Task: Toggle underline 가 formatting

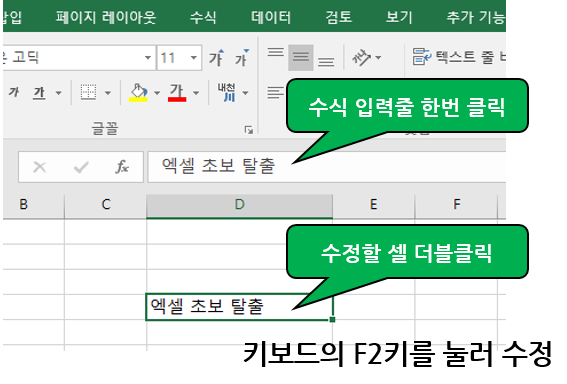Action: (39, 93)
